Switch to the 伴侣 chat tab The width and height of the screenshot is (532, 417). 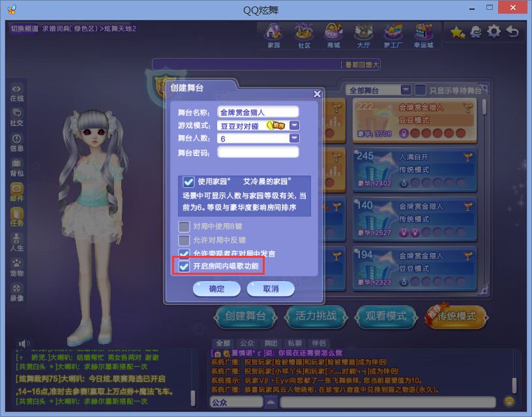[319, 343]
